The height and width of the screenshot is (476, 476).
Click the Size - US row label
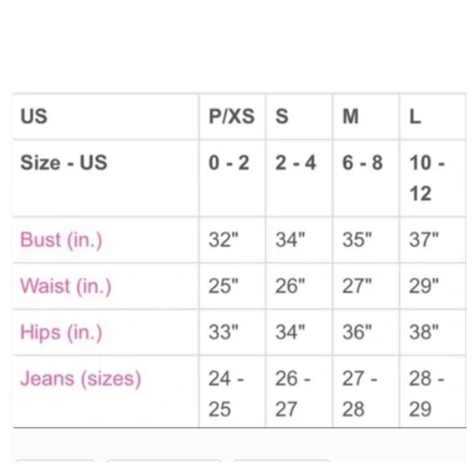coord(64,163)
